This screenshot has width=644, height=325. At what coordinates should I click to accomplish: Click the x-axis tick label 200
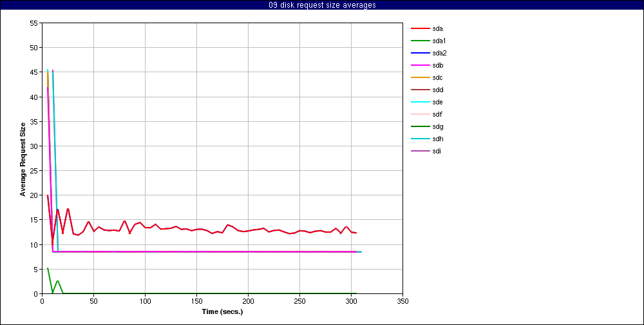tap(248, 300)
